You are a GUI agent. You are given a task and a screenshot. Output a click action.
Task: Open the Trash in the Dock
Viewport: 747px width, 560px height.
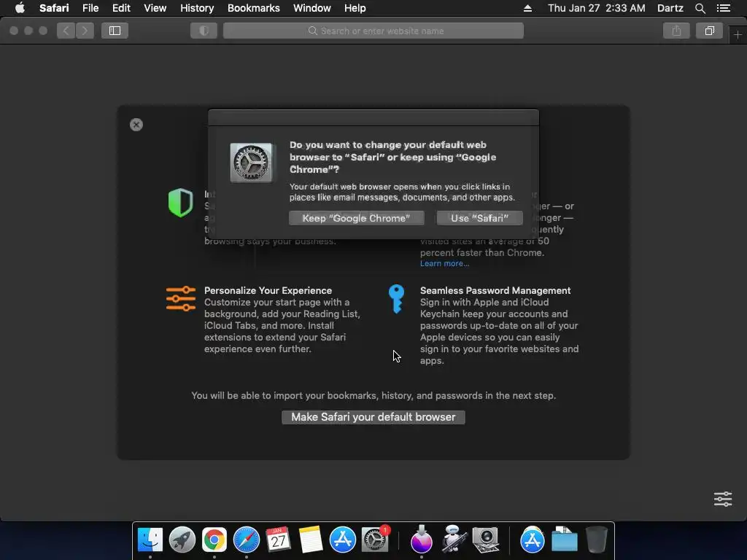click(597, 540)
